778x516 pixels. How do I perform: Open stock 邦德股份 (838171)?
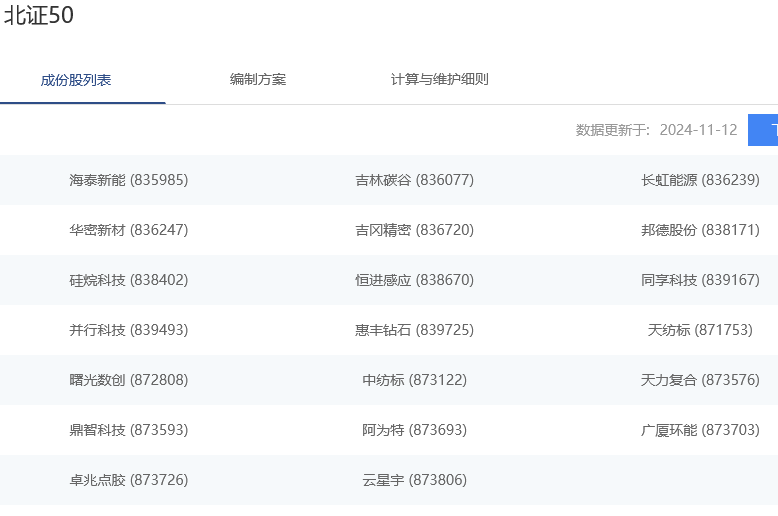pyautogui.click(x=700, y=230)
